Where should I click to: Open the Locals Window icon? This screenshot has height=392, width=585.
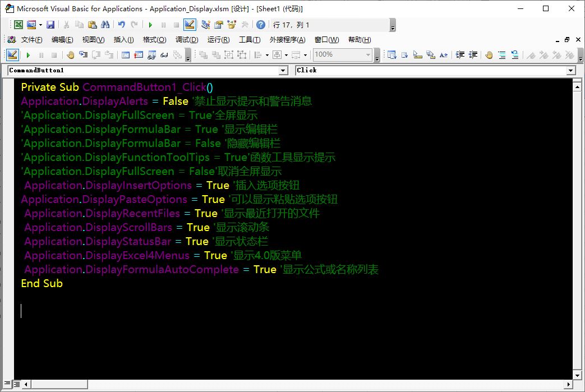126,55
